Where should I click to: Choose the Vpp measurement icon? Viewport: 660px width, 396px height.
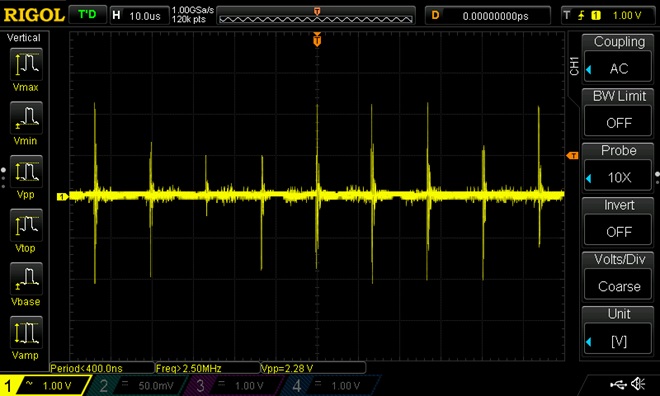click(26, 171)
